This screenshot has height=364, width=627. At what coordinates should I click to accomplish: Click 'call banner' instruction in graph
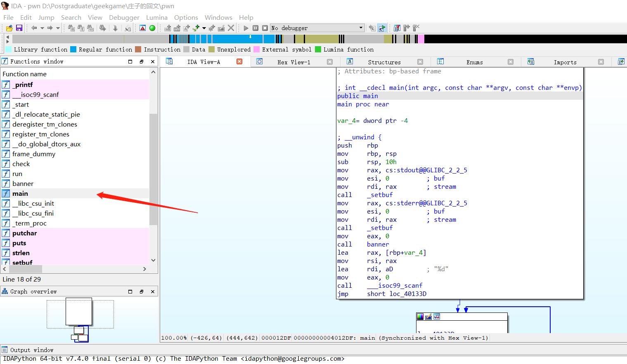(x=363, y=244)
